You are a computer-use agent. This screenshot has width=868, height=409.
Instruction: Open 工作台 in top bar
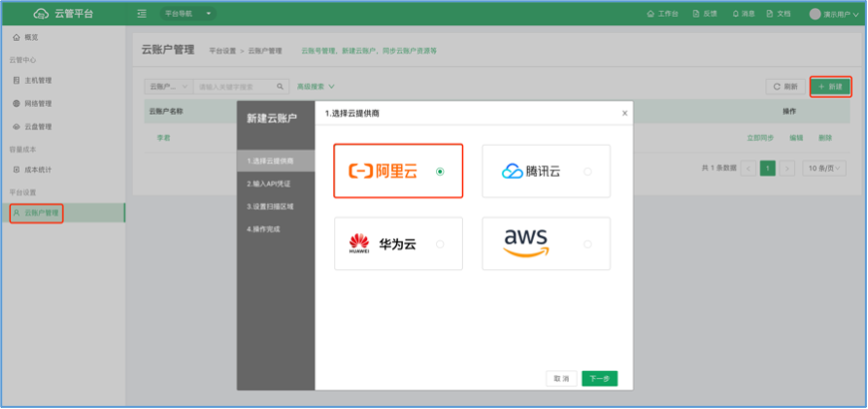[x=662, y=14]
